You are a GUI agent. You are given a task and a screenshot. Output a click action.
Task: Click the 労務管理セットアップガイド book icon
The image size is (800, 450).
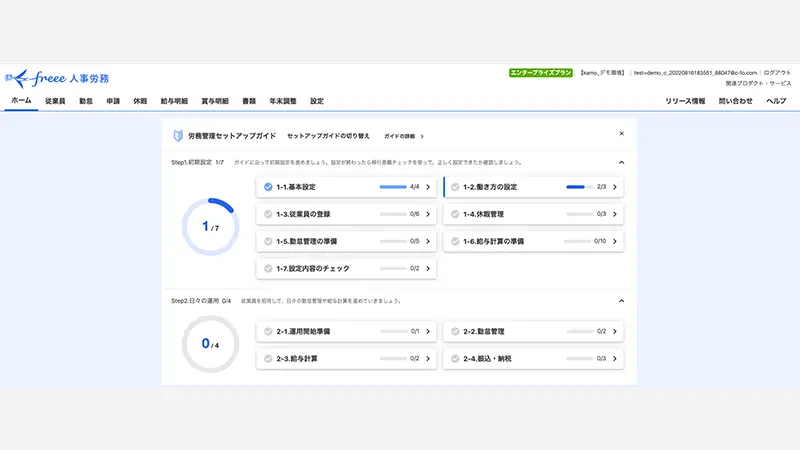tap(177, 135)
